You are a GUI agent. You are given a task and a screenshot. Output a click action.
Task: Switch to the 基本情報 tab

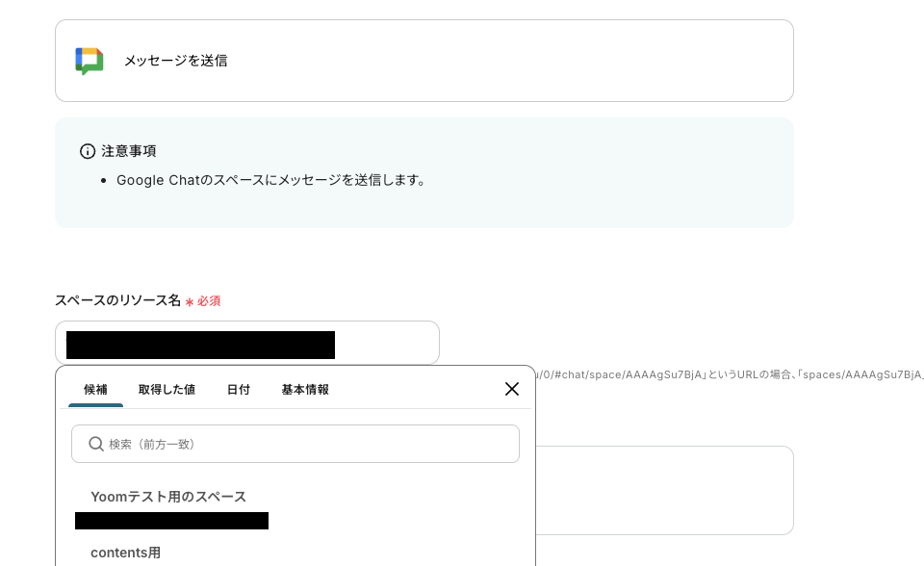(304, 389)
